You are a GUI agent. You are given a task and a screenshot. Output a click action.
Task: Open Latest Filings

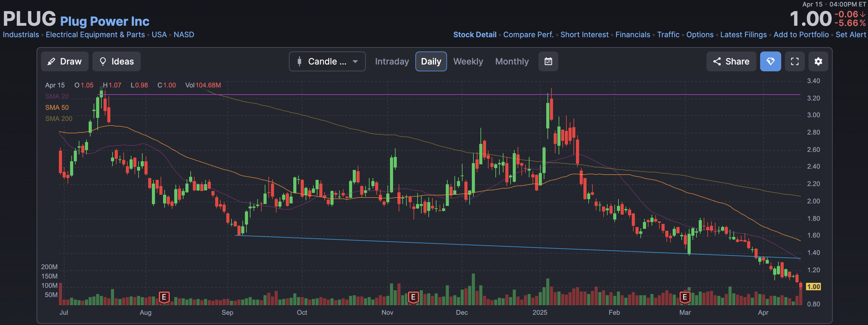(743, 35)
